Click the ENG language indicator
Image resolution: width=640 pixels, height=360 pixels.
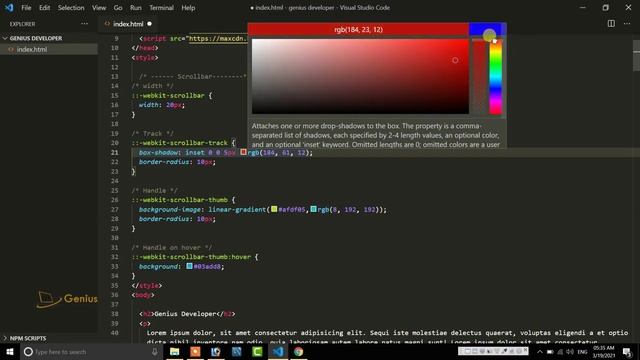pyautogui.click(x=582, y=351)
